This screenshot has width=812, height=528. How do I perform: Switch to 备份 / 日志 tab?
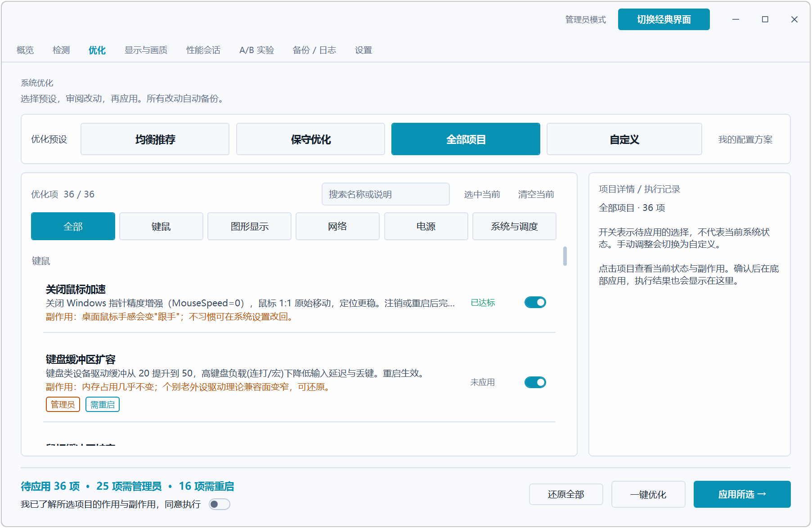click(x=314, y=50)
